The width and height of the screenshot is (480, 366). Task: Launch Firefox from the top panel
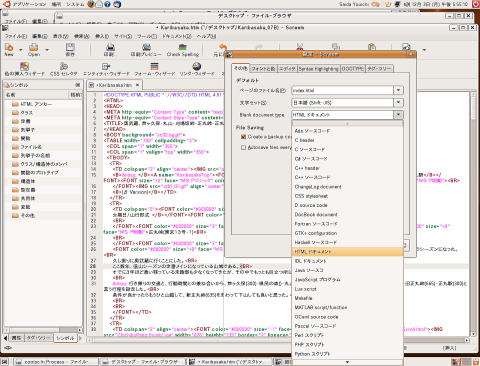coord(91,4)
